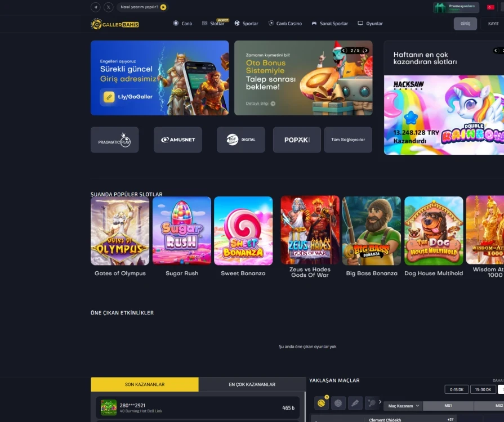
Task: Open the Gates of Olympus slot
Action: 120,231
